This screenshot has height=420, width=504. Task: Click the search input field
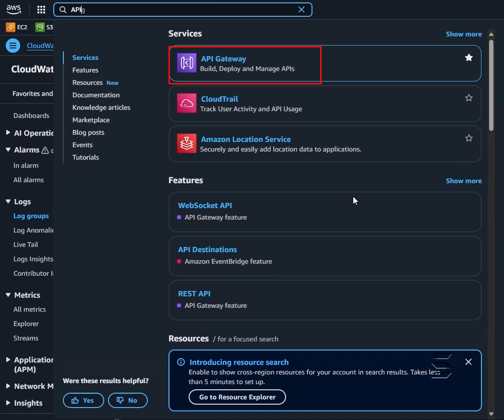point(182,10)
